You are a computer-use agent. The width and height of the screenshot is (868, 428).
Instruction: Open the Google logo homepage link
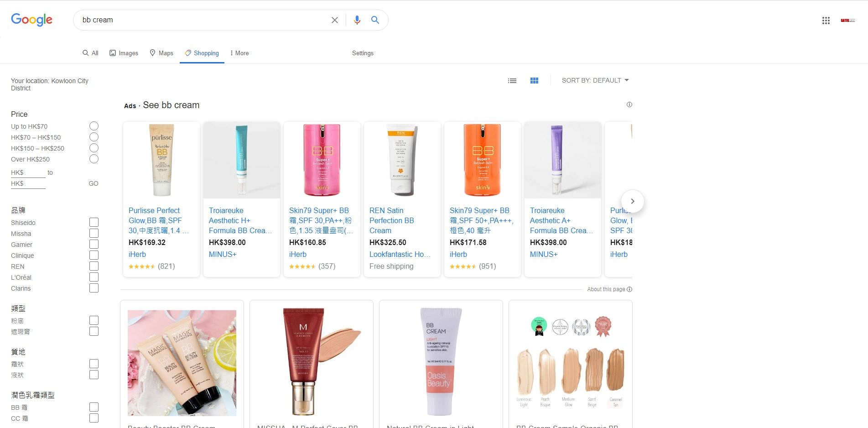point(31,20)
